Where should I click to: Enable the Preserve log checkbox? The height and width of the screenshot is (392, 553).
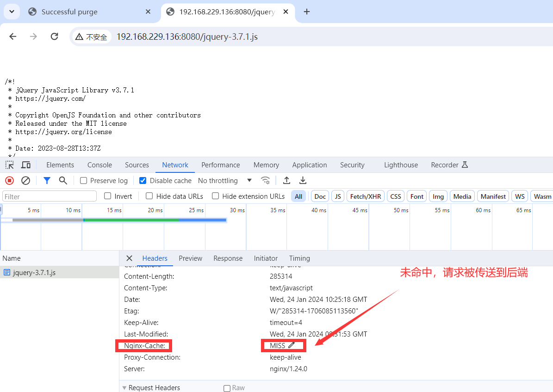pos(84,181)
